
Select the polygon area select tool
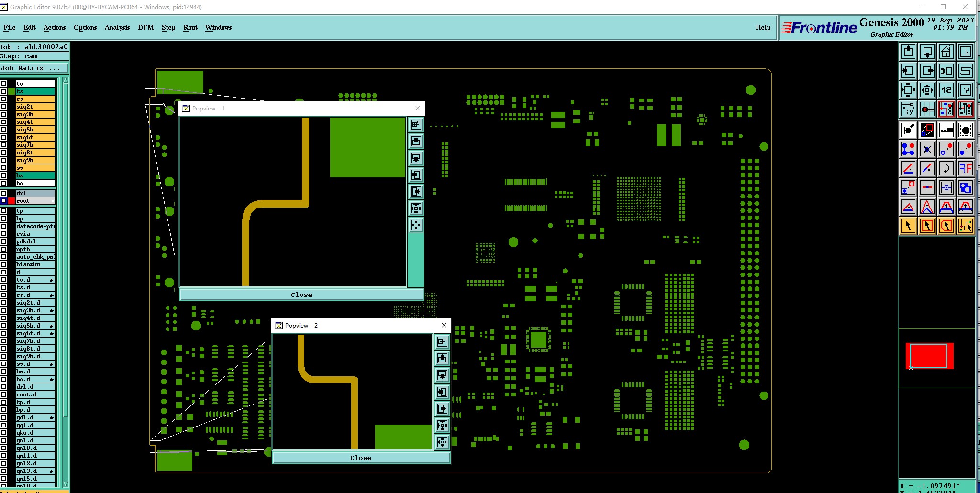click(947, 226)
